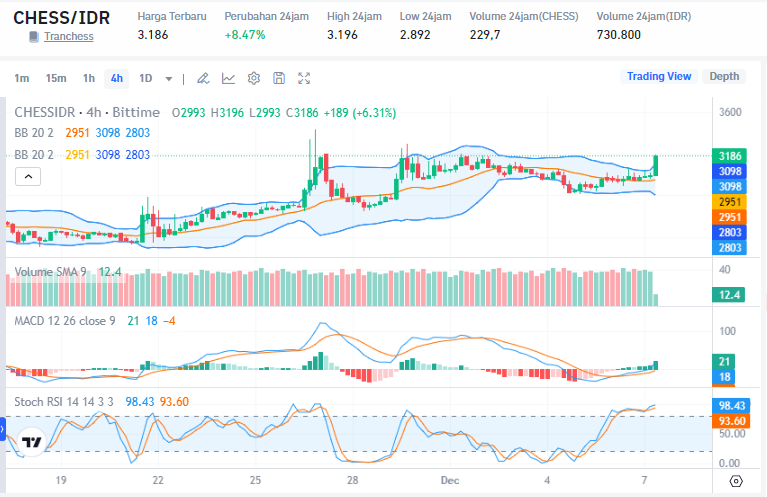Image resolution: width=767 pixels, height=497 pixels.
Task: Open the Tranchess link
Action: click(x=68, y=36)
